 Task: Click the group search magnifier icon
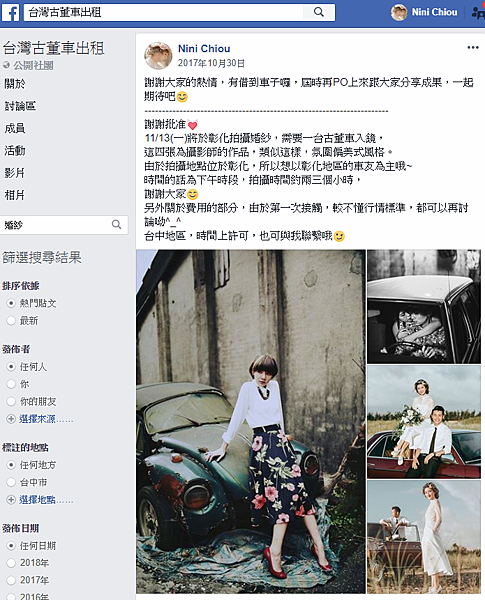coord(116,225)
